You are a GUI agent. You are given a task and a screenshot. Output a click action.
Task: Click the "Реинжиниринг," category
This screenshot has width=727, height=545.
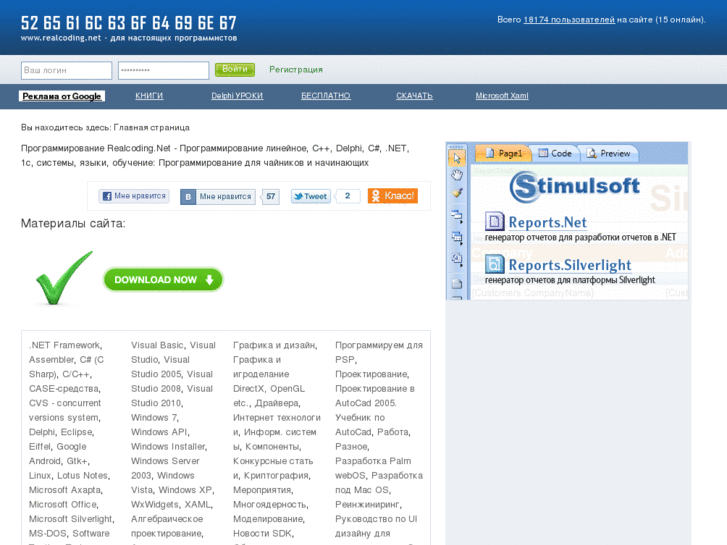(369, 504)
